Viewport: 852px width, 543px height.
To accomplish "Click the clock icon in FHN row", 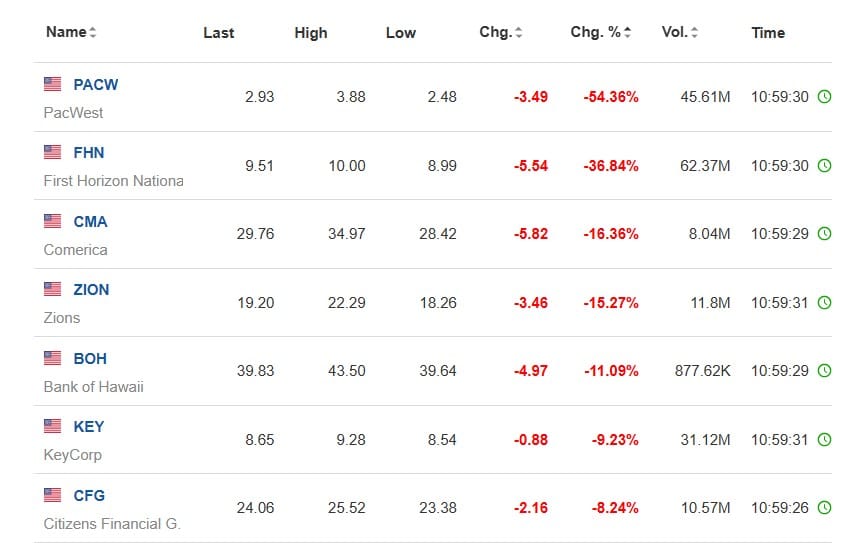I will pyautogui.click(x=824, y=165).
